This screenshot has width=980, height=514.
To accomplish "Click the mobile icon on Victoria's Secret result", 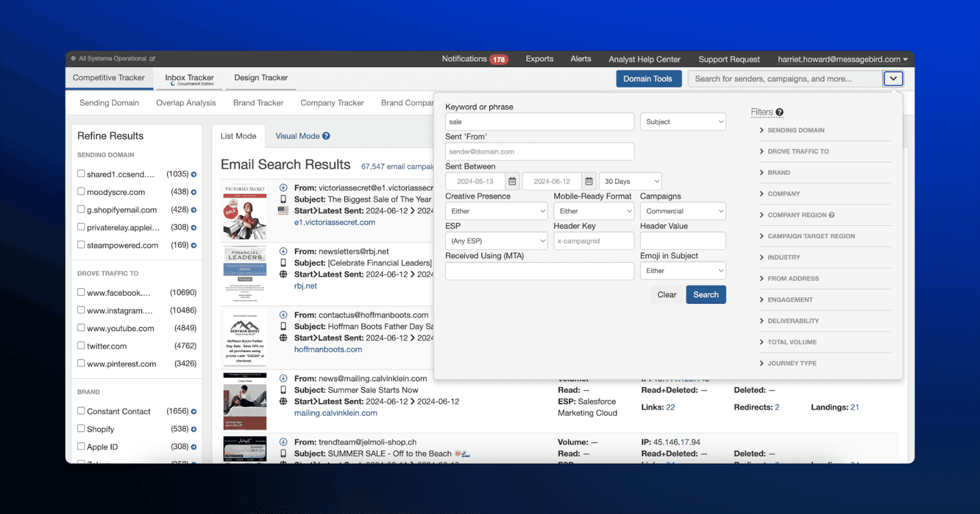I will [x=283, y=199].
